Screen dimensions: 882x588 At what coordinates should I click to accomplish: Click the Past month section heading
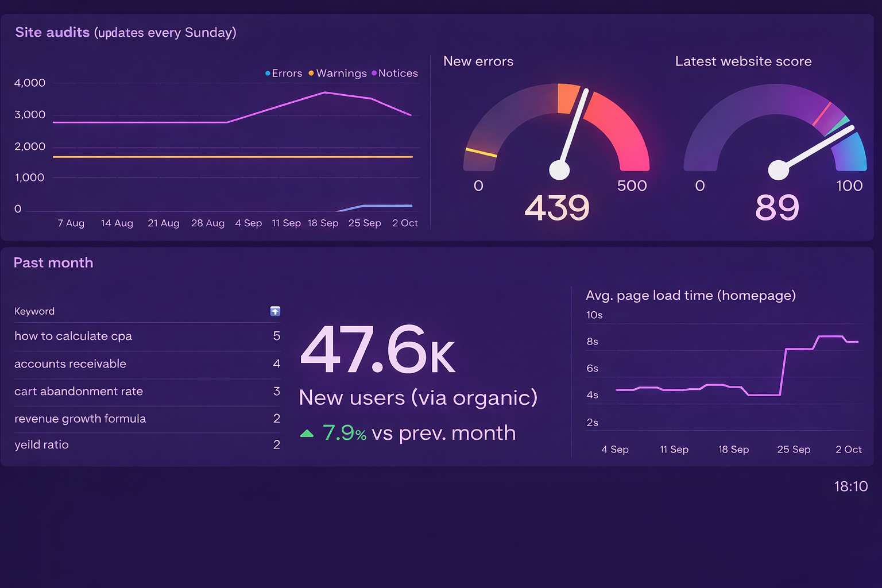click(x=53, y=263)
